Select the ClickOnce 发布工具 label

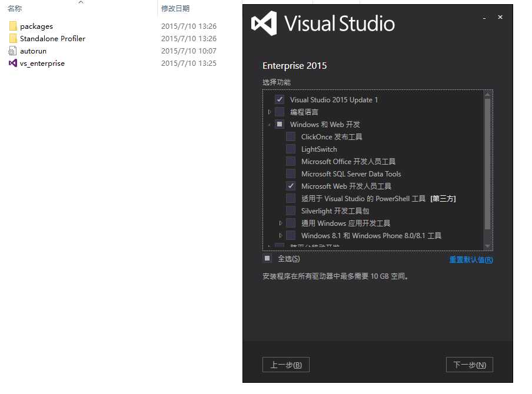(x=331, y=136)
